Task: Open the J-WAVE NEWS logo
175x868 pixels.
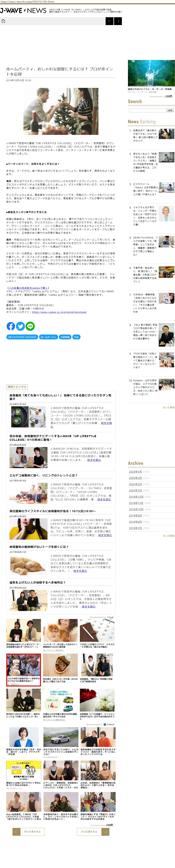Action: point(23,10)
